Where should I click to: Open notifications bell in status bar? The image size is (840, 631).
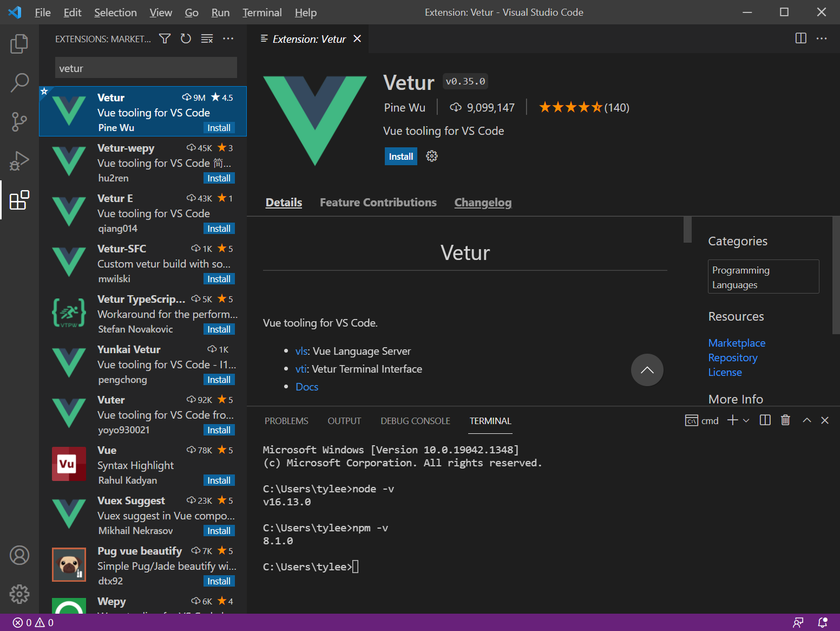pos(823,622)
